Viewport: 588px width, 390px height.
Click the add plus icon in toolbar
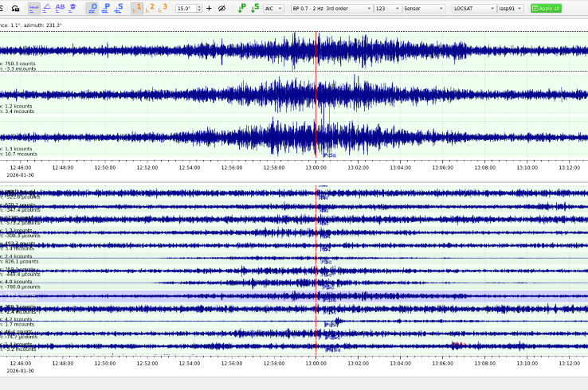coord(209,8)
